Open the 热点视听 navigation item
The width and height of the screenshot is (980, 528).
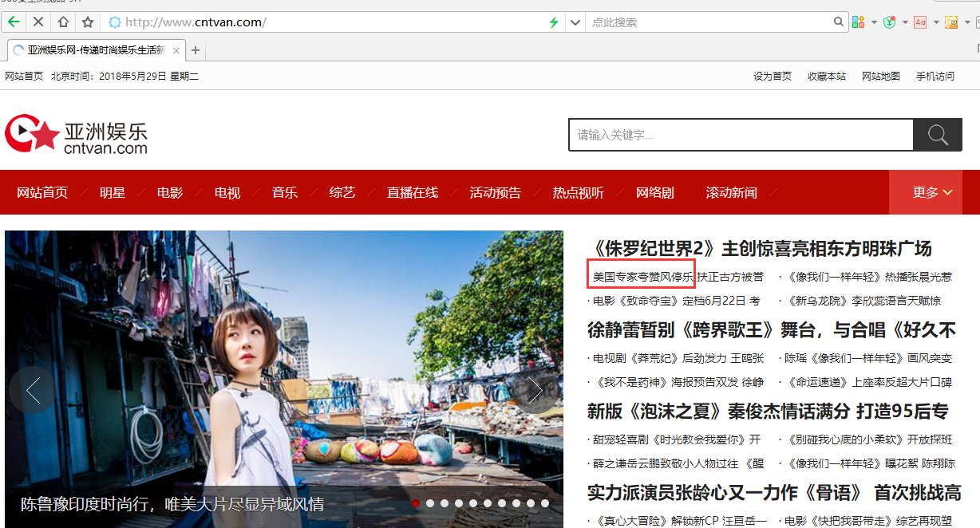[579, 192]
